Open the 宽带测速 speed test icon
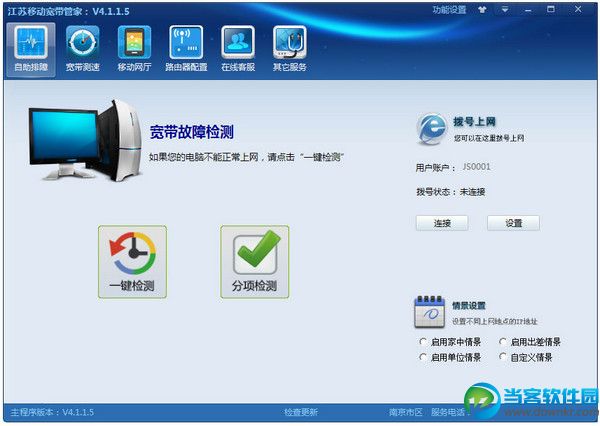This screenshot has height=426, width=600. [83, 50]
